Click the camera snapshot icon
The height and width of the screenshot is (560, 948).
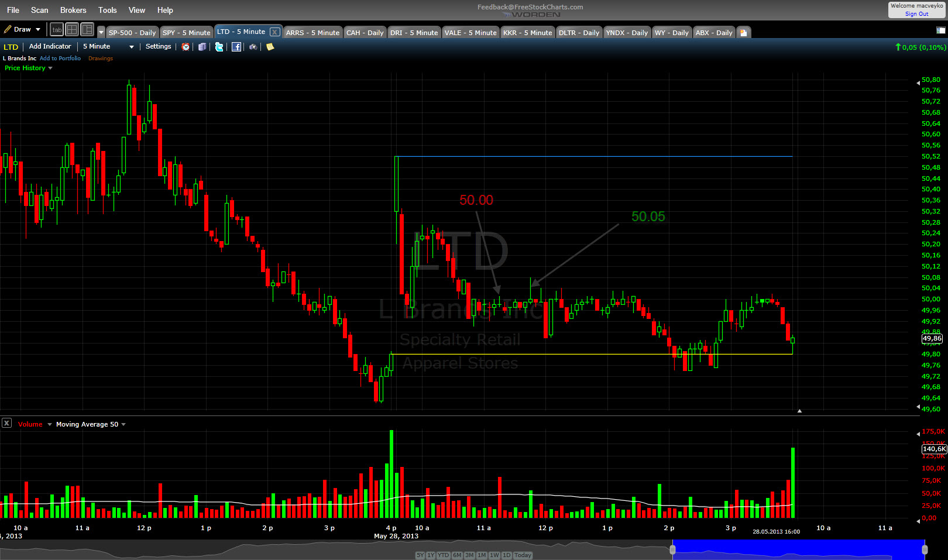pos(253,47)
